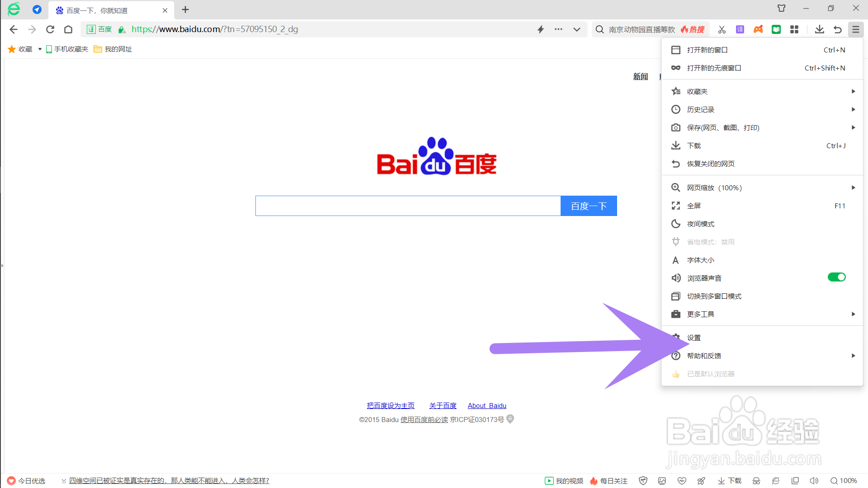Click the shield security icon in status bar
Viewport: 868px width, 488px height.
pyautogui.click(x=643, y=481)
